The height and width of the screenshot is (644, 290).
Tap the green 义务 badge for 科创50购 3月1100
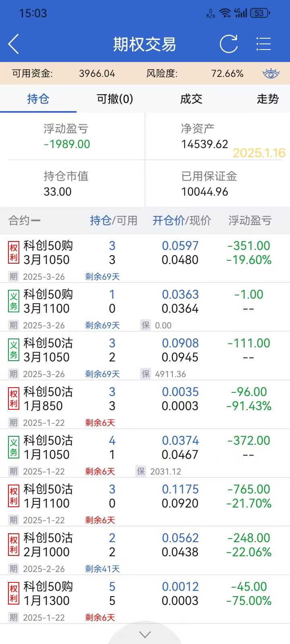(x=14, y=301)
